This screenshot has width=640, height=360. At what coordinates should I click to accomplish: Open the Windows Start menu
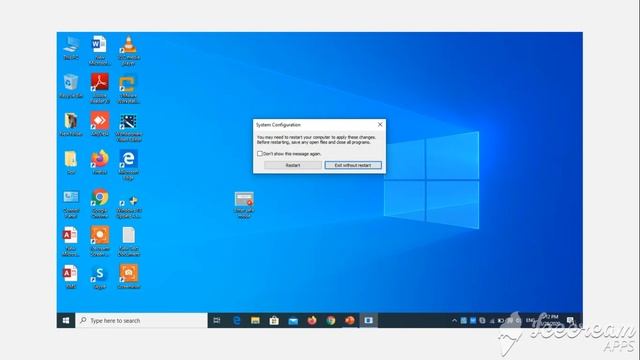[66, 320]
